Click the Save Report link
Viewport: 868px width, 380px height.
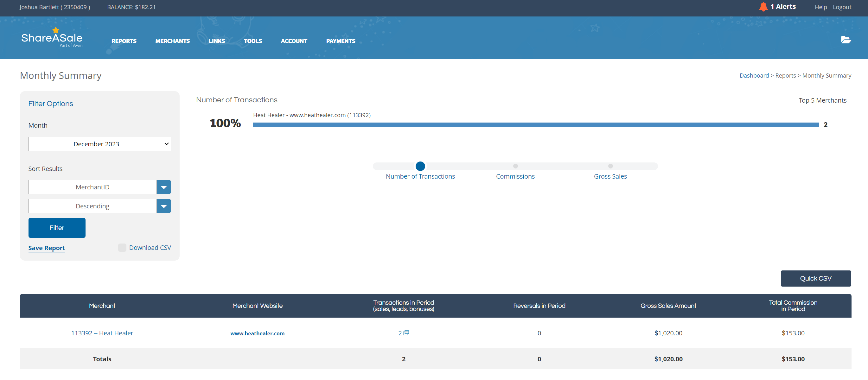[x=47, y=248]
